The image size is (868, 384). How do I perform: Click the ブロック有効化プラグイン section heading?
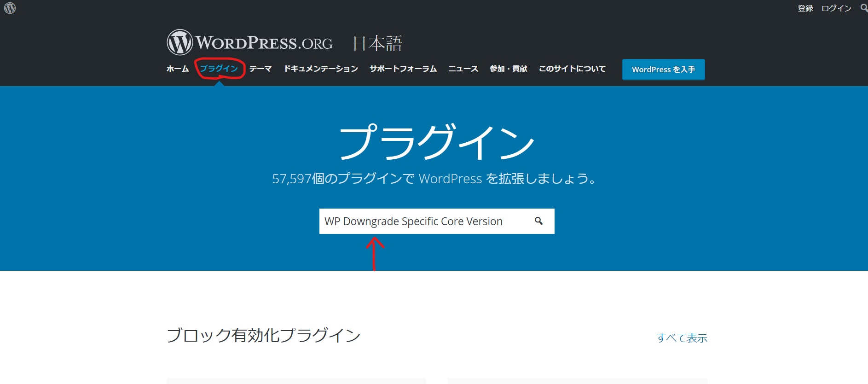[x=263, y=335]
